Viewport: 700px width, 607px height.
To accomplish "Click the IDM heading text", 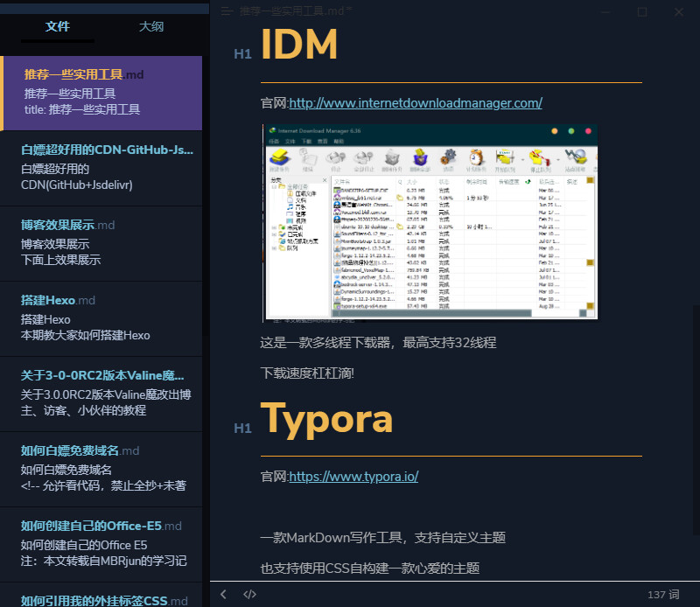I will [x=298, y=44].
